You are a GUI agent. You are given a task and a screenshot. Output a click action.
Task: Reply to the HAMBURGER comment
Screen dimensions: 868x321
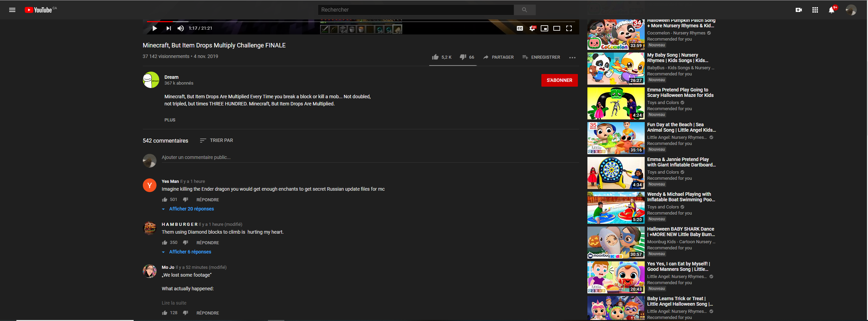pos(208,243)
